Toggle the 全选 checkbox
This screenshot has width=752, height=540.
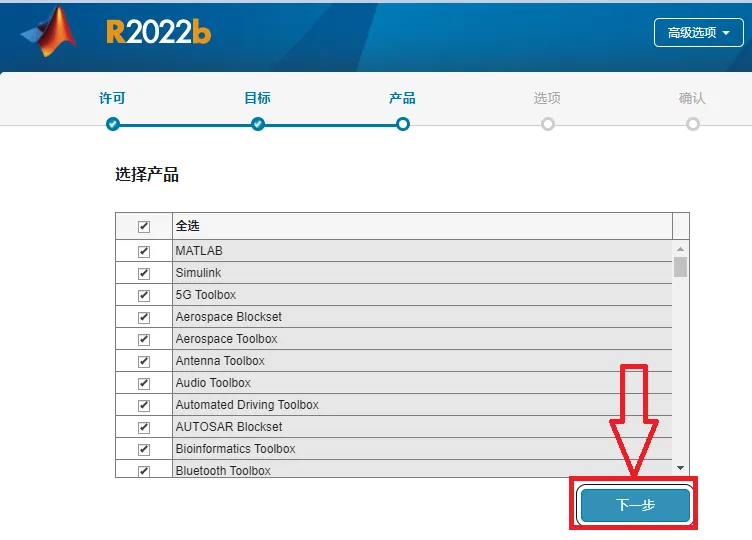144,226
